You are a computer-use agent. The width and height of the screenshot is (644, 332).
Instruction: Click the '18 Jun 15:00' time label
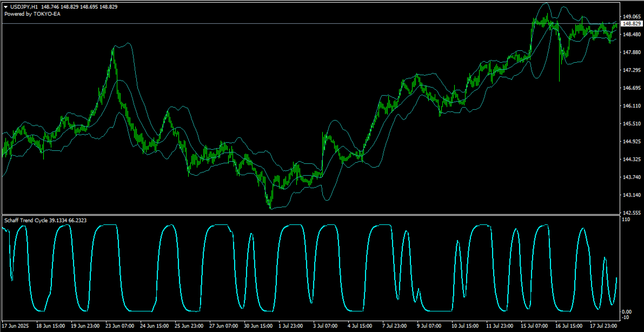coord(51,326)
